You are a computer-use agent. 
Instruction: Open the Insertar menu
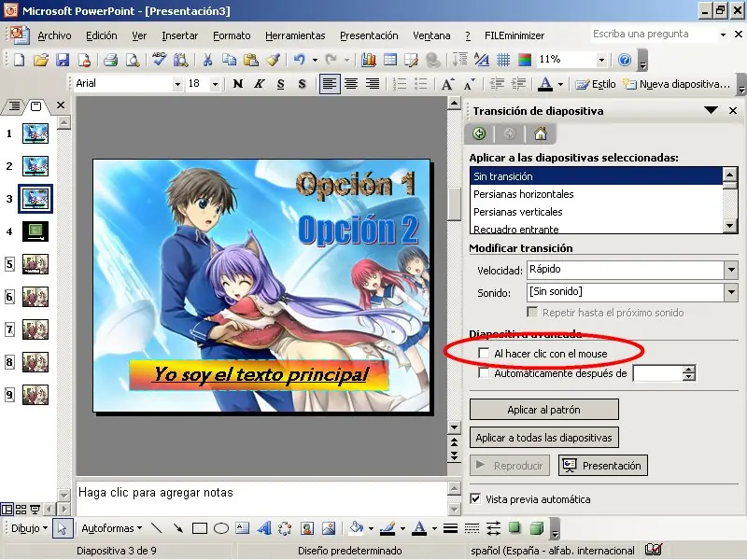pos(179,35)
